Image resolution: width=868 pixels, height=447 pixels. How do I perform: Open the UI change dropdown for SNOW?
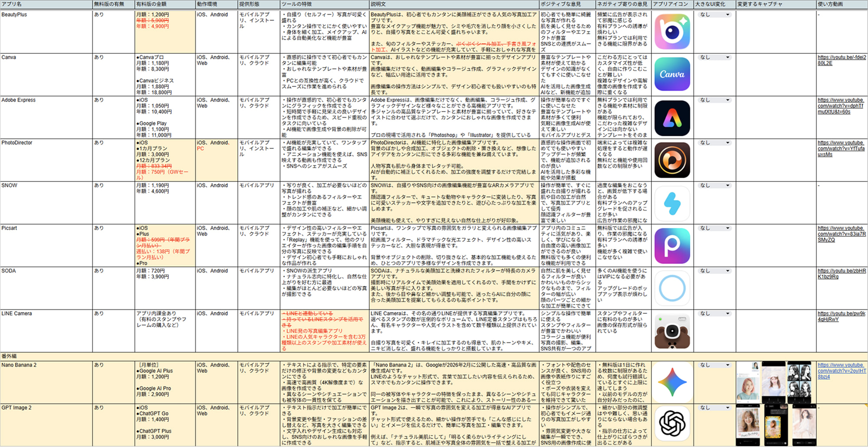pyautogui.click(x=714, y=185)
